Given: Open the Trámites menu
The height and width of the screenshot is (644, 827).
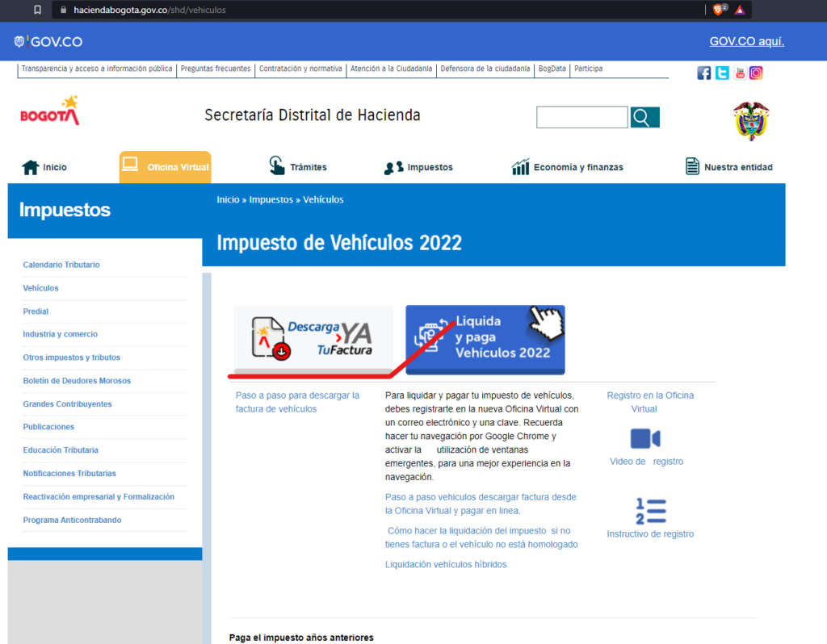Looking at the screenshot, I should coord(298,167).
